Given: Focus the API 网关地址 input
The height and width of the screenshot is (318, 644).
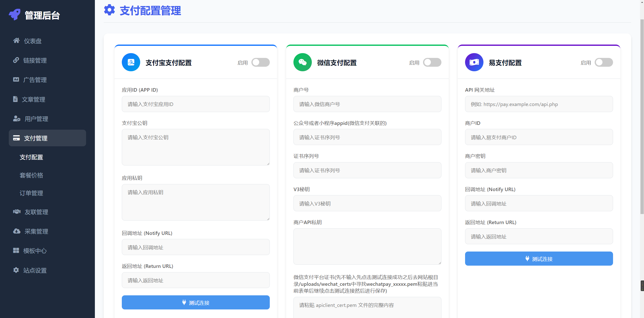Looking at the screenshot, I should tap(539, 104).
